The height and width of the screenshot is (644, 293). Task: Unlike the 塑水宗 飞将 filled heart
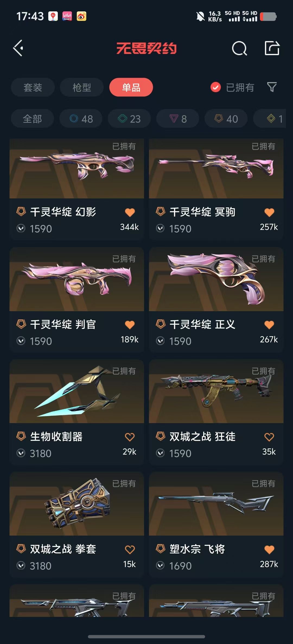[269, 549]
